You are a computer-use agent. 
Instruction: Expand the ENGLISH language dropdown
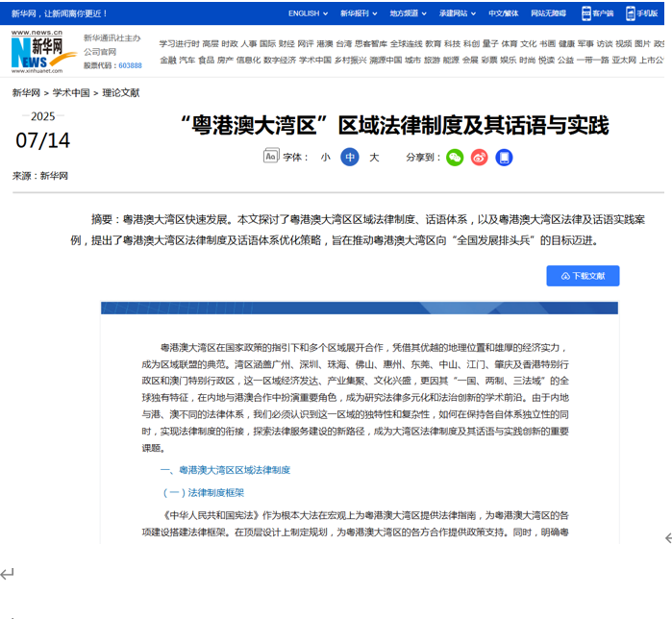[308, 13]
